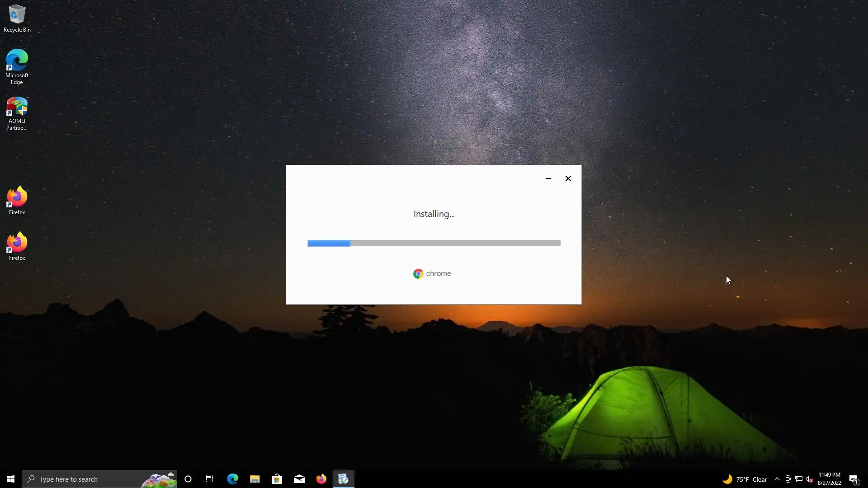Click the Cortana circle button
868x488 pixels.
[188, 479]
